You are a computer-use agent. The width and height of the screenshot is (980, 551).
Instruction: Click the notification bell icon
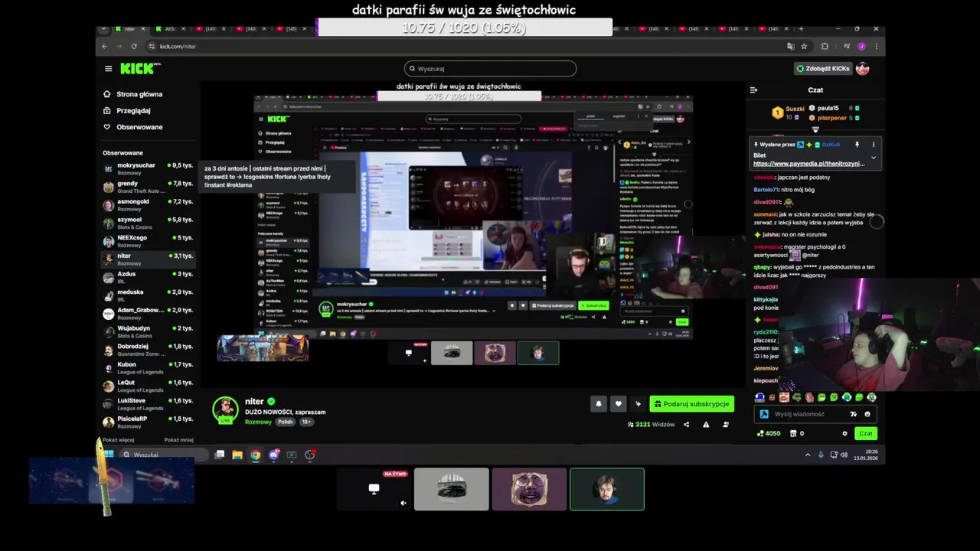pyautogui.click(x=599, y=404)
